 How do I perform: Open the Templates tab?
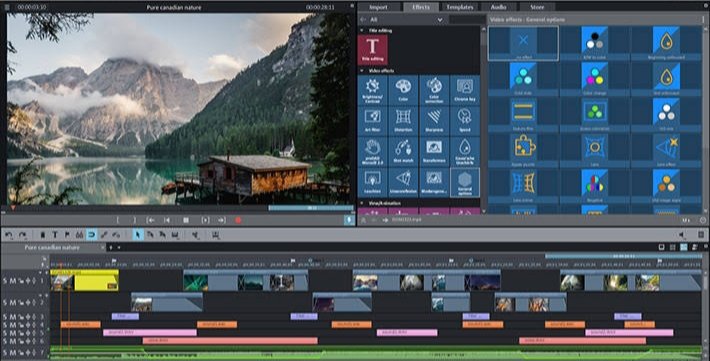[x=460, y=7]
